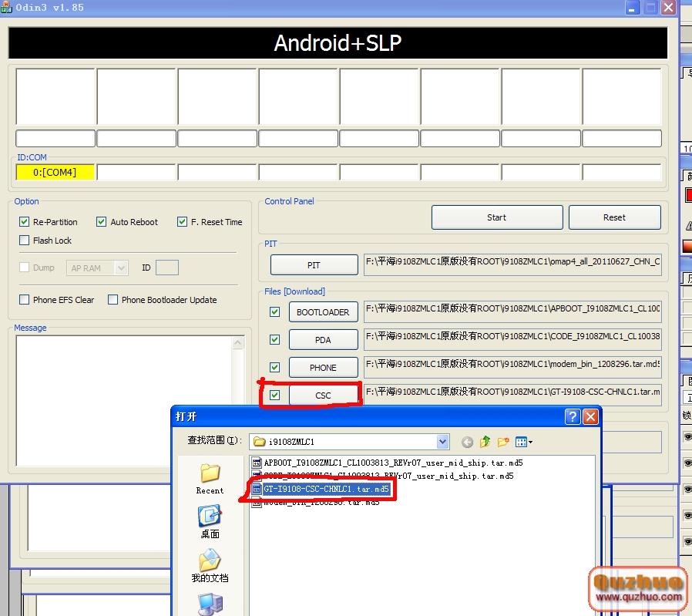Uncheck the PHONE file checkbox
Viewport: 692px width, 616px height.
point(274,368)
